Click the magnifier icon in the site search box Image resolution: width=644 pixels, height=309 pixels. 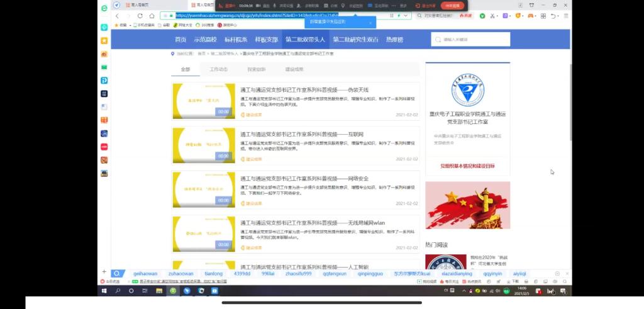[438, 39]
